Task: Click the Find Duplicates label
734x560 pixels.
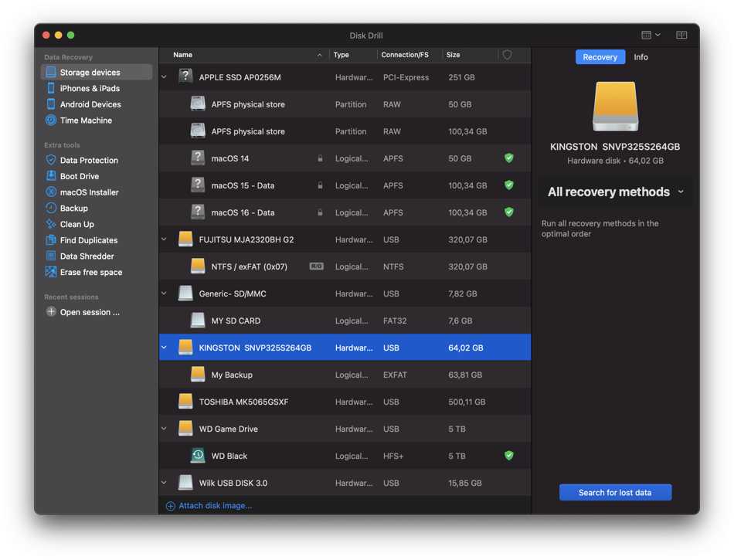Action: pyautogui.click(x=89, y=240)
